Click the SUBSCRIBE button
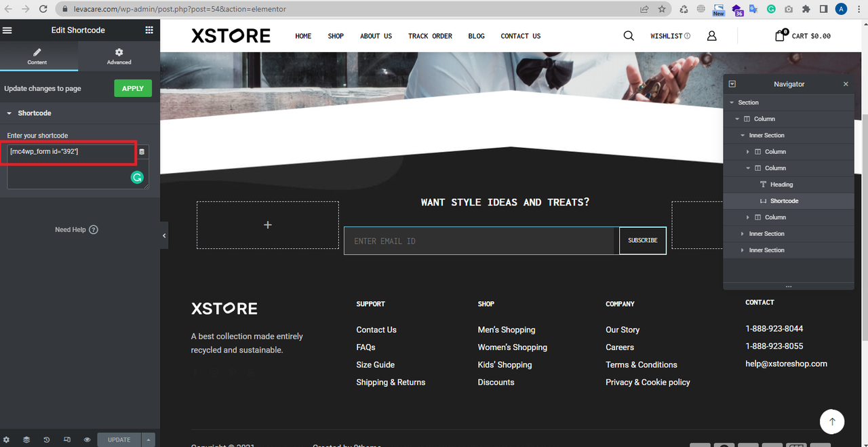Image resolution: width=868 pixels, height=447 pixels. coord(643,241)
